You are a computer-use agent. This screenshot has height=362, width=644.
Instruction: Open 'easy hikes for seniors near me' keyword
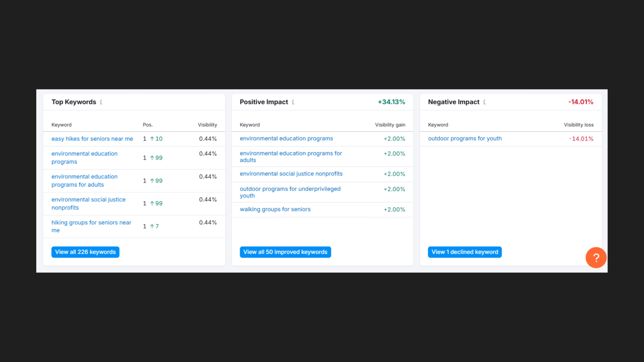92,139
